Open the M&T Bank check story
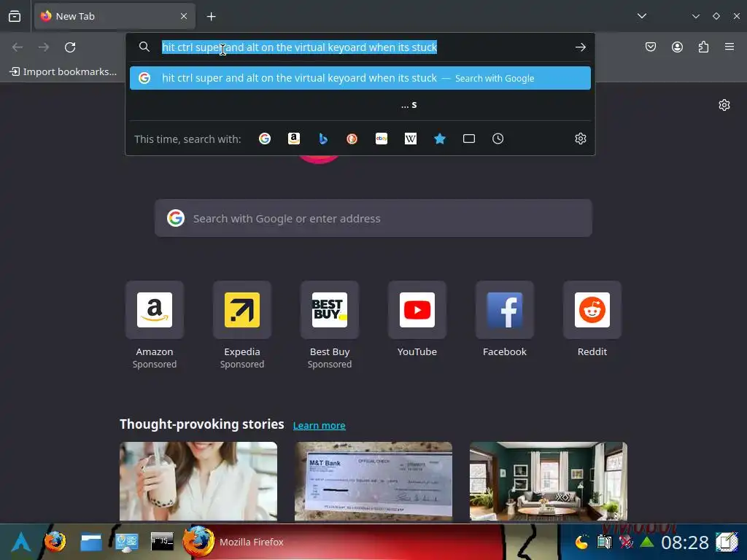The image size is (747, 560). pos(373,481)
